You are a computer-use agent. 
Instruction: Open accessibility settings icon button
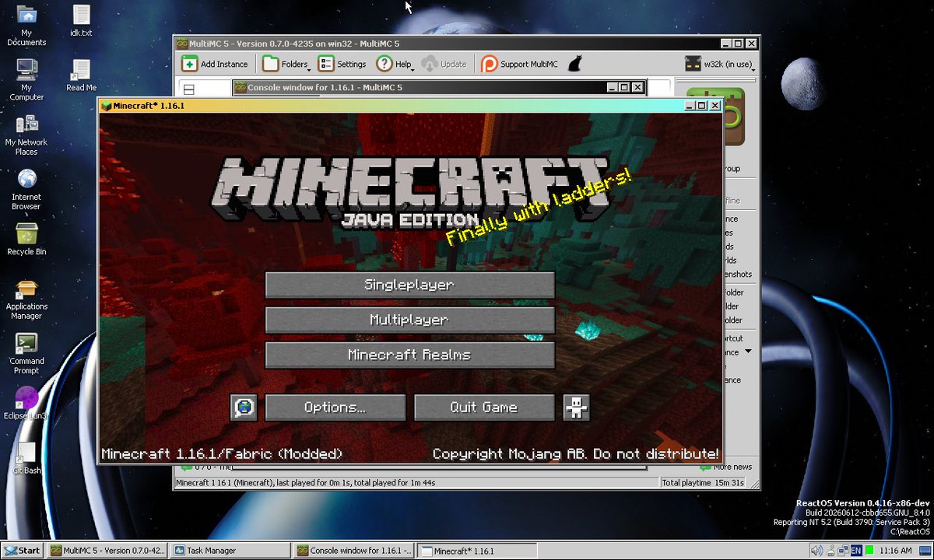pos(576,408)
